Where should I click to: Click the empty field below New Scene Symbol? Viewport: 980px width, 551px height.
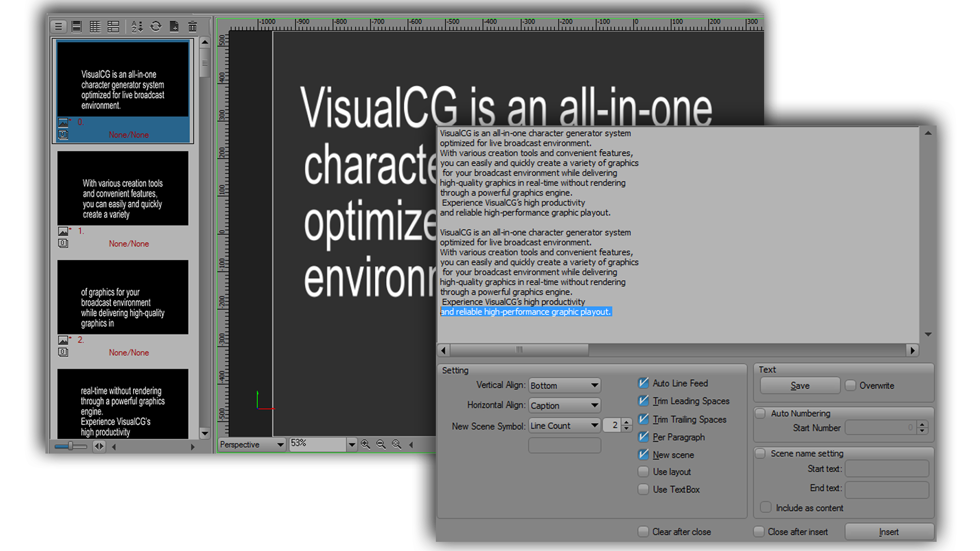pyautogui.click(x=565, y=445)
